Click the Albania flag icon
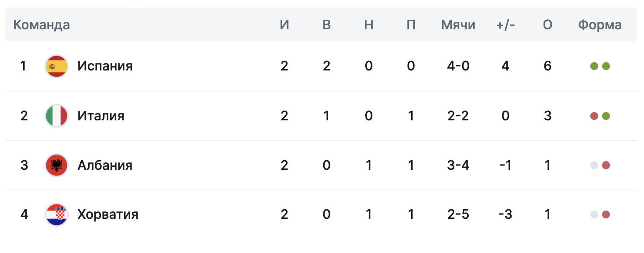 coord(57,165)
